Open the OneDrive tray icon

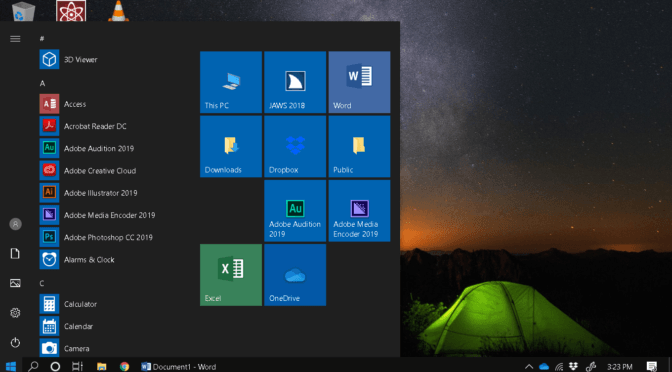544,366
